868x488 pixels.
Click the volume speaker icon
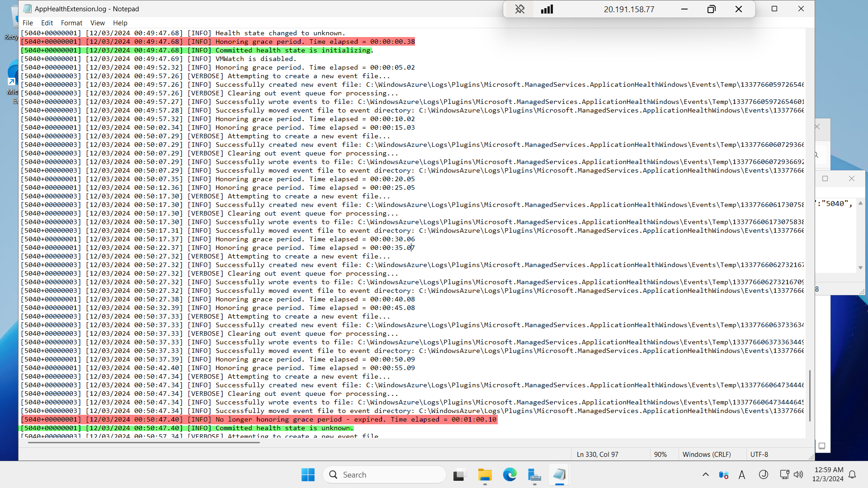[798, 474]
